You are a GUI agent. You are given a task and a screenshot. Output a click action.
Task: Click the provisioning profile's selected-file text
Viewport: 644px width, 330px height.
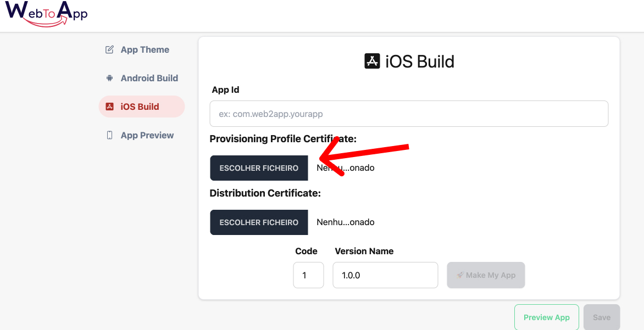[x=346, y=168]
